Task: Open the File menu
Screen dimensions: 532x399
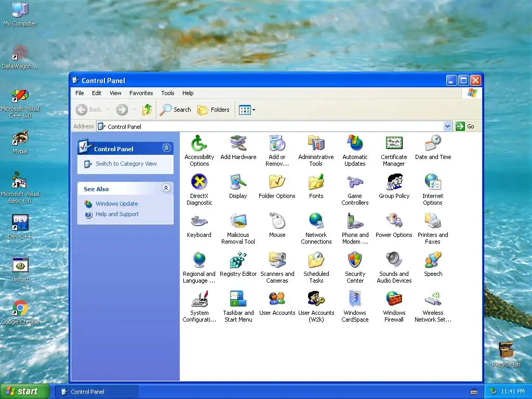Action: [x=79, y=93]
